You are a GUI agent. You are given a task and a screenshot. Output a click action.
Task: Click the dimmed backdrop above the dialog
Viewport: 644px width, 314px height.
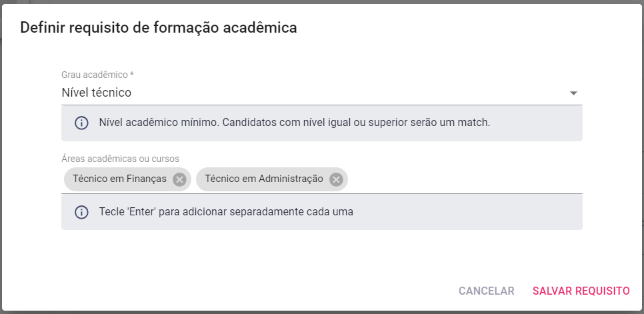coord(322,1)
